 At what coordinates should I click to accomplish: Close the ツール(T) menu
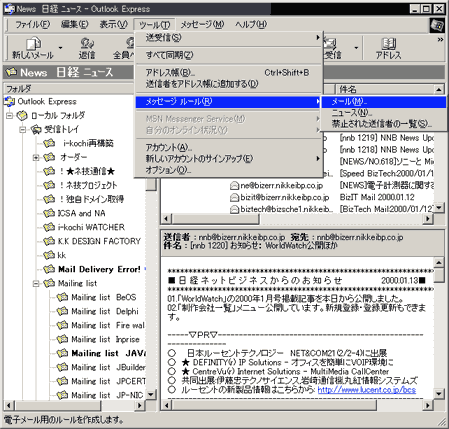click(x=154, y=25)
